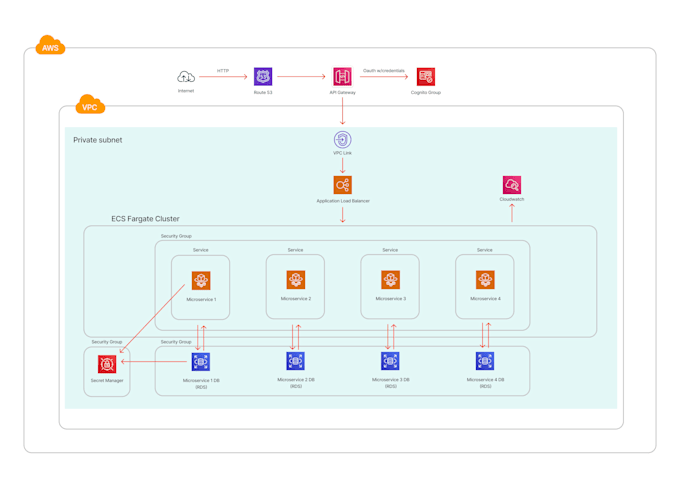Select the Secret Manager icon

(x=107, y=364)
